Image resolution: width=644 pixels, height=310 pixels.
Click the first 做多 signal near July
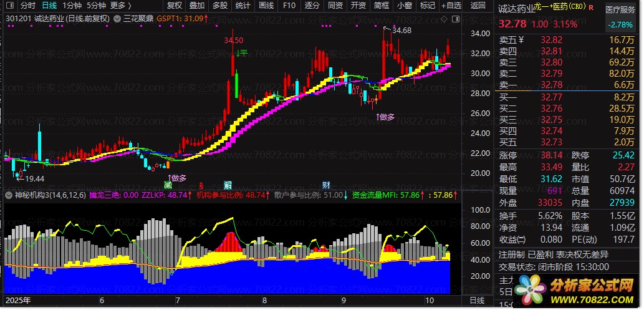pos(177,178)
